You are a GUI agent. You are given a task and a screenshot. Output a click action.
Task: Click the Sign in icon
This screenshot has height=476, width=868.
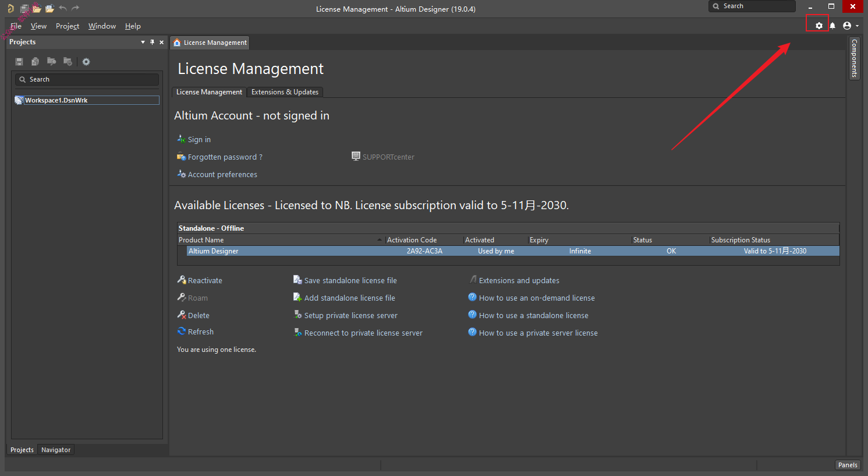181,139
